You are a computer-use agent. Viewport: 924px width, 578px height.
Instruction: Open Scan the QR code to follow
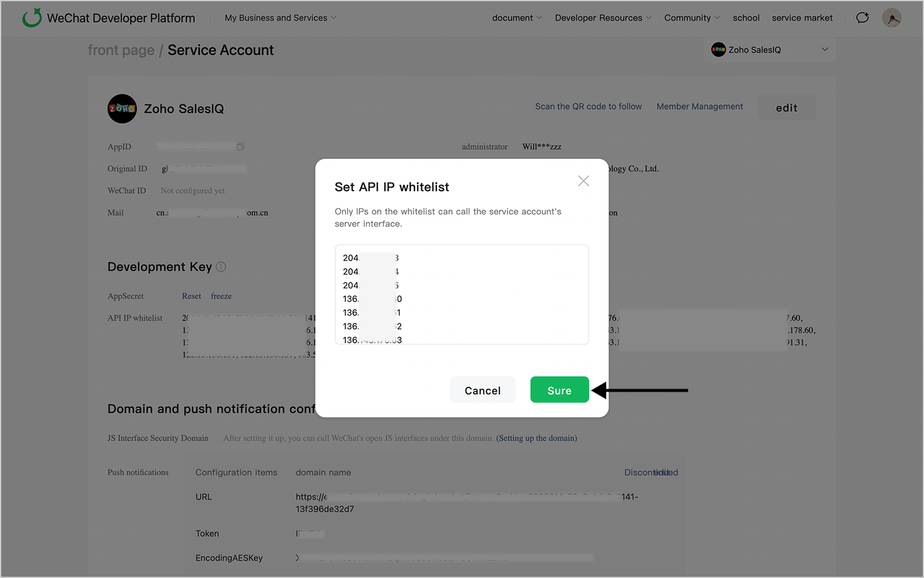(588, 106)
